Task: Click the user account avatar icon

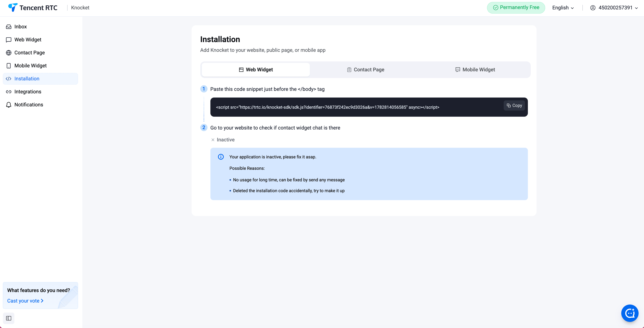Action: click(593, 8)
